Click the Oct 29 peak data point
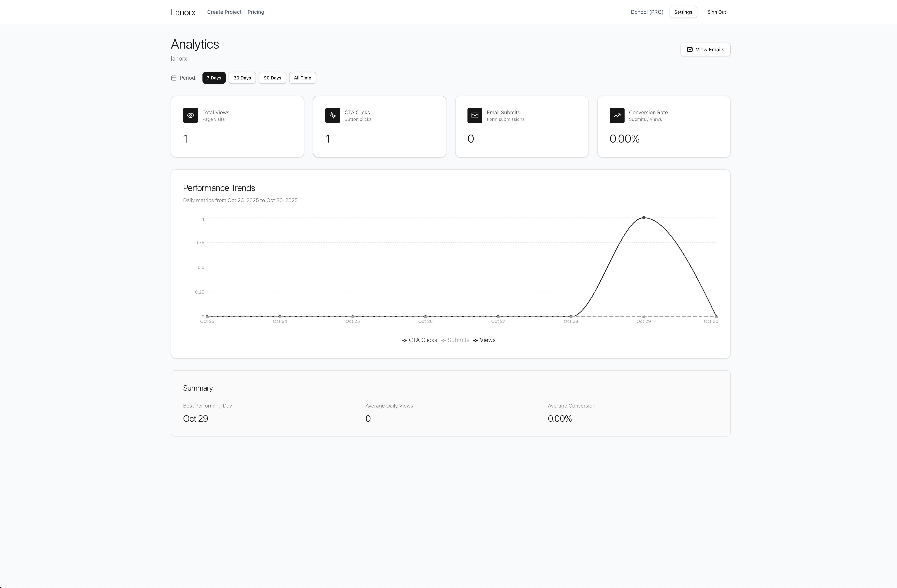The image size is (897, 588). pos(644,218)
